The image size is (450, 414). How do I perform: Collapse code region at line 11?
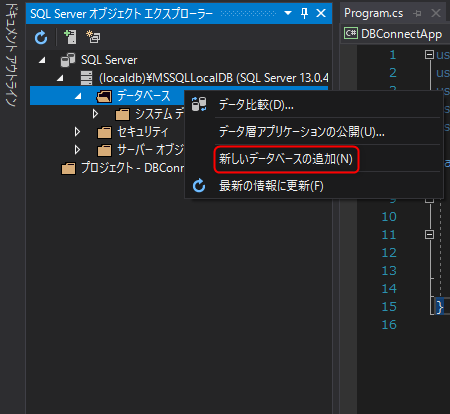429,235
